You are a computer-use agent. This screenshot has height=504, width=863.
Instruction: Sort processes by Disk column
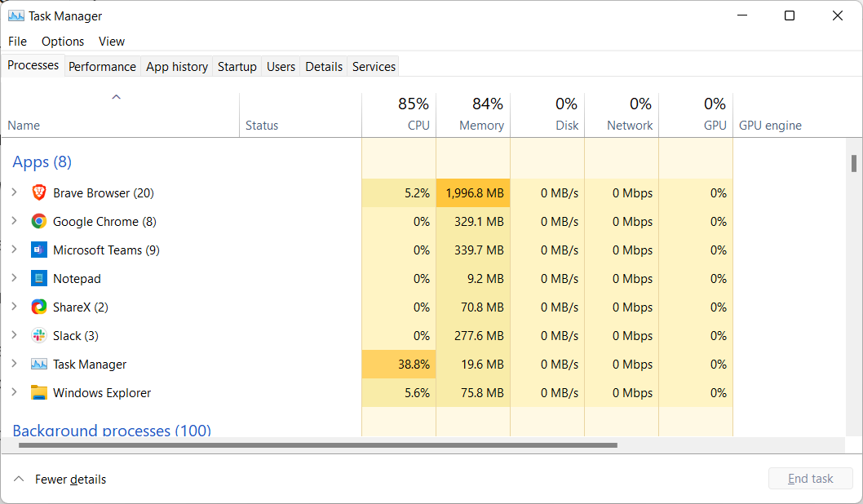(x=547, y=114)
